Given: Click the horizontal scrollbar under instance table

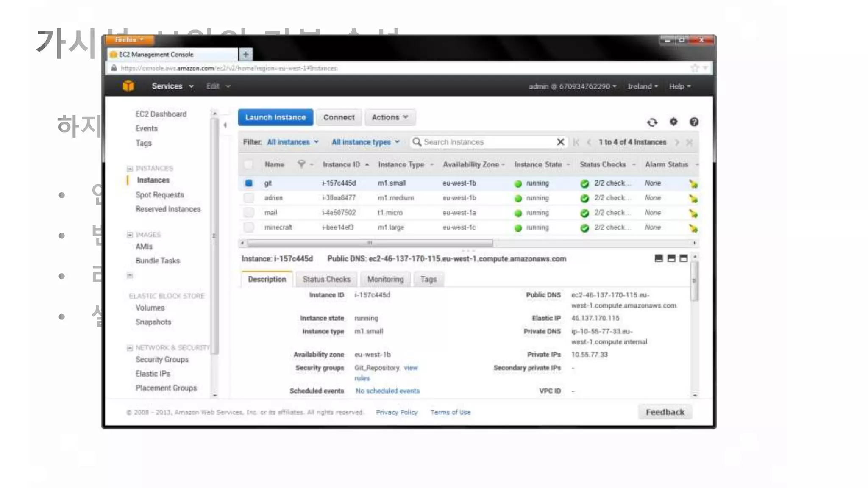Looking at the screenshot, I should click(x=370, y=243).
